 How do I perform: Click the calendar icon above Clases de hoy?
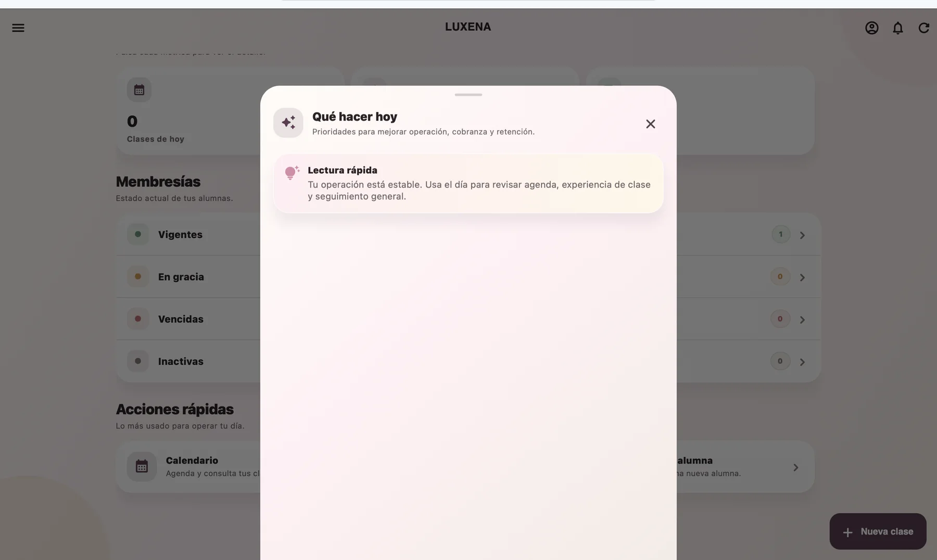click(139, 90)
